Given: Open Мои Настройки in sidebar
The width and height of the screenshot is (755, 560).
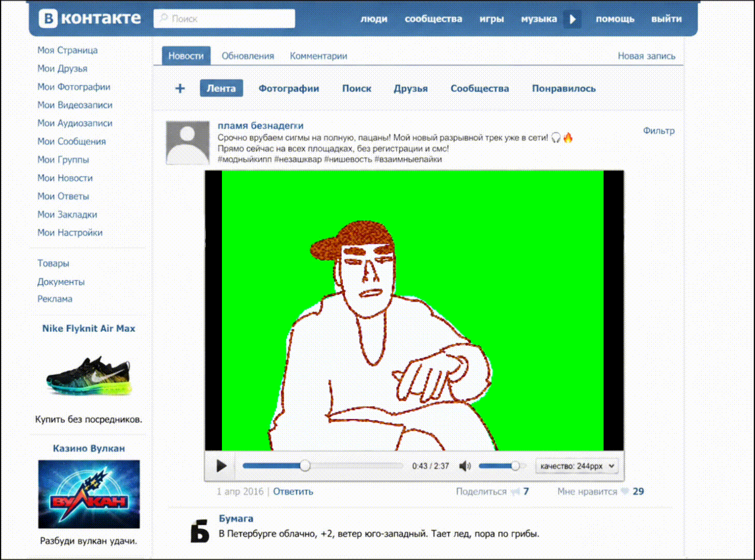Looking at the screenshot, I should (70, 232).
